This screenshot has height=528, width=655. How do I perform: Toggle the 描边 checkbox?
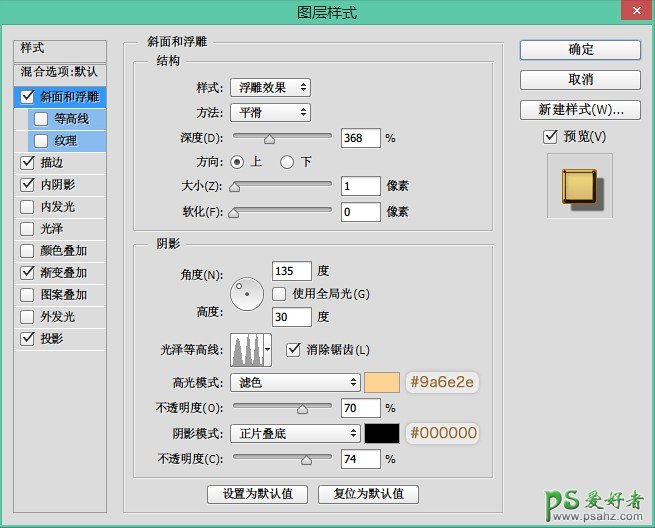(x=27, y=162)
